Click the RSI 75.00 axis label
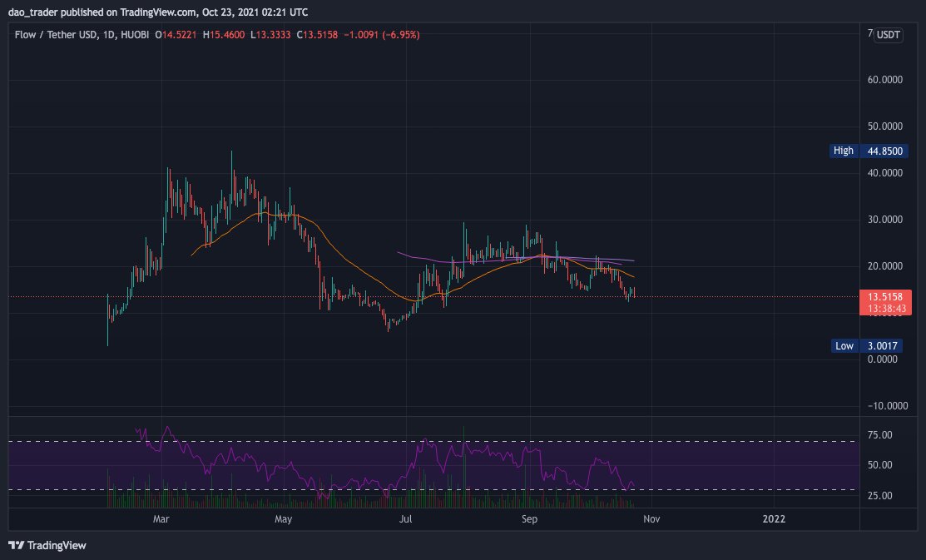The width and height of the screenshot is (926, 560). pyautogui.click(x=879, y=435)
